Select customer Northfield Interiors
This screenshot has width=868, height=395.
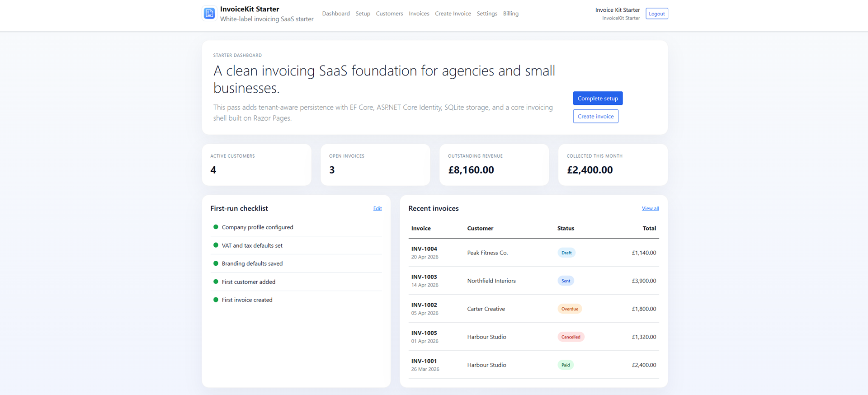[x=491, y=281]
